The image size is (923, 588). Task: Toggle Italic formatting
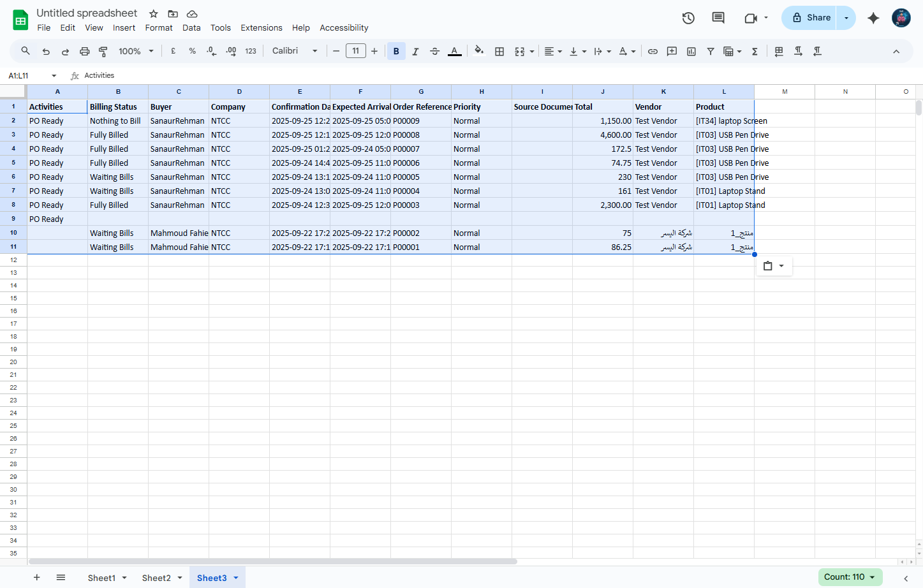pyautogui.click(x=415, y=52)
